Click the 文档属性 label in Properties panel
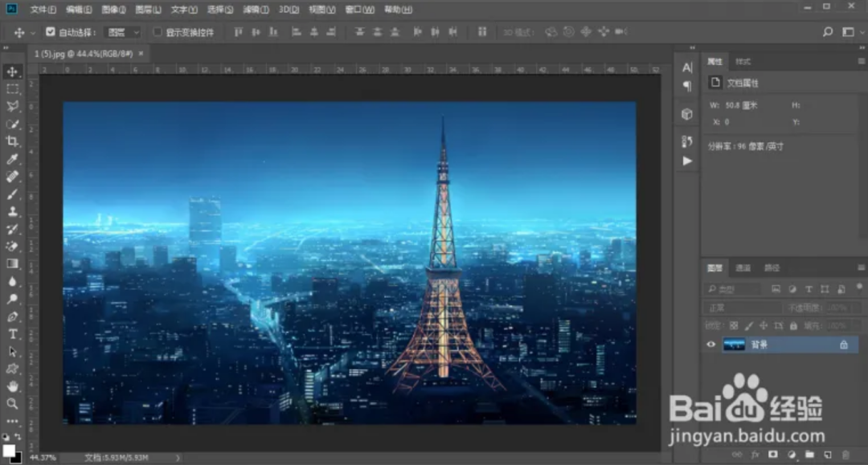This screenshot has height=465, width=868. pyautogui.click(x=742, y=83)
